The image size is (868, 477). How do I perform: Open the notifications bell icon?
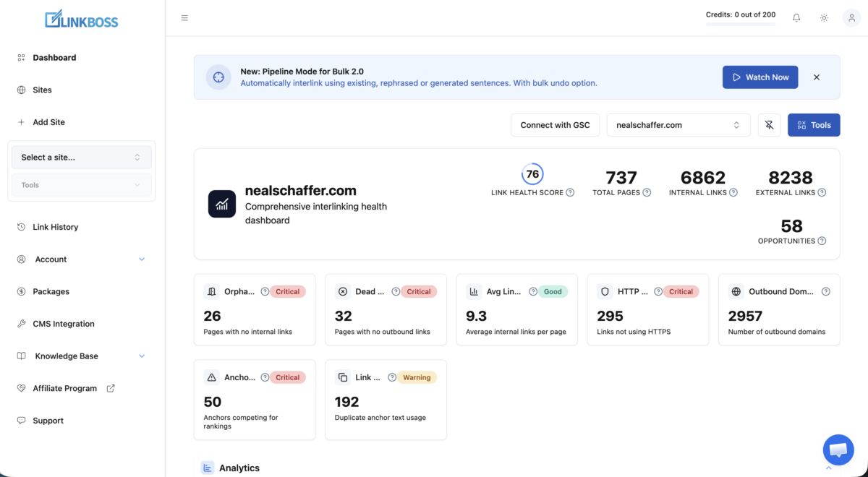pos(796,18)
